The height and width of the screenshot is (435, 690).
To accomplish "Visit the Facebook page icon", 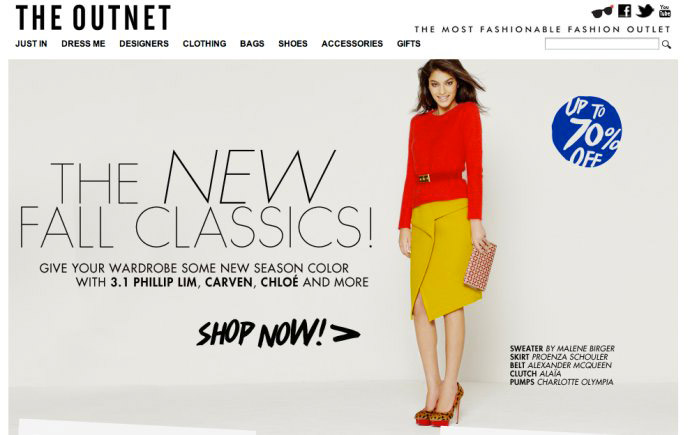I will click(x=624, y=11).
